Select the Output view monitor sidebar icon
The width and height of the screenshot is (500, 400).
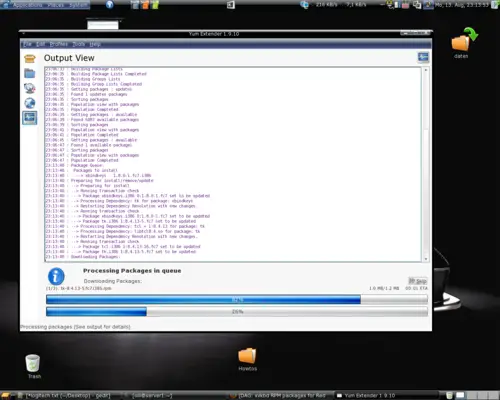click(30, 118)
